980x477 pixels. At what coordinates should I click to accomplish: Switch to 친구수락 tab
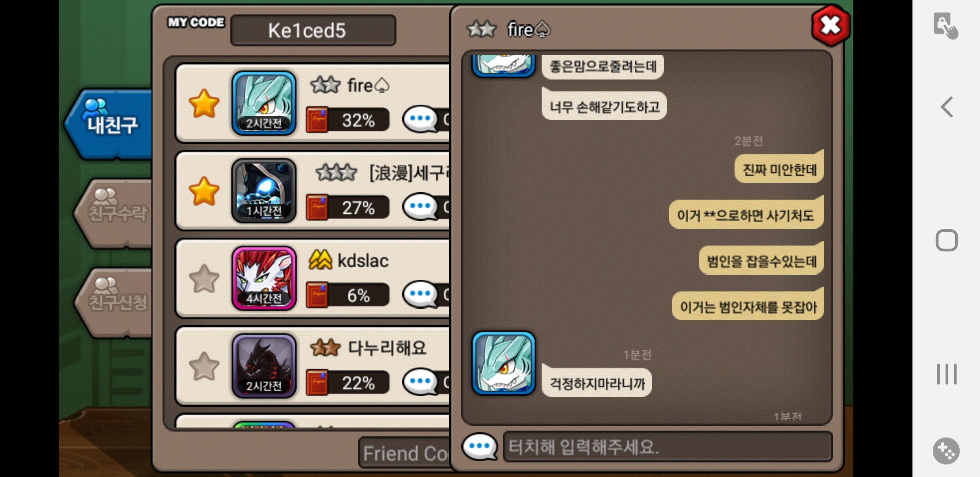pos(116,213)
